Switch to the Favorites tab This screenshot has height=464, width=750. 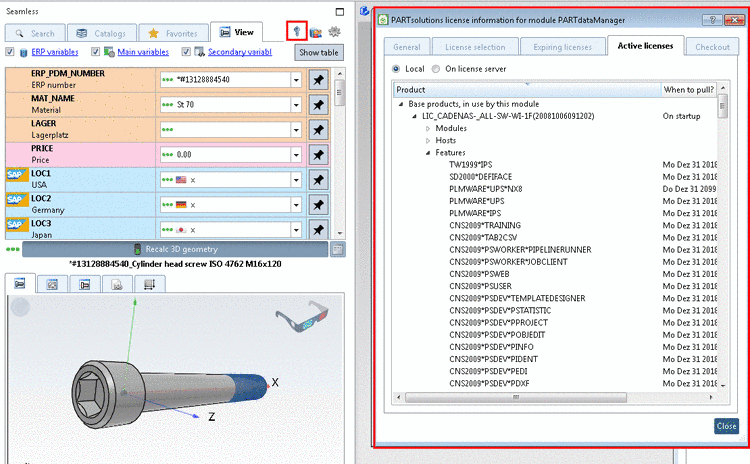pos(173,33)
